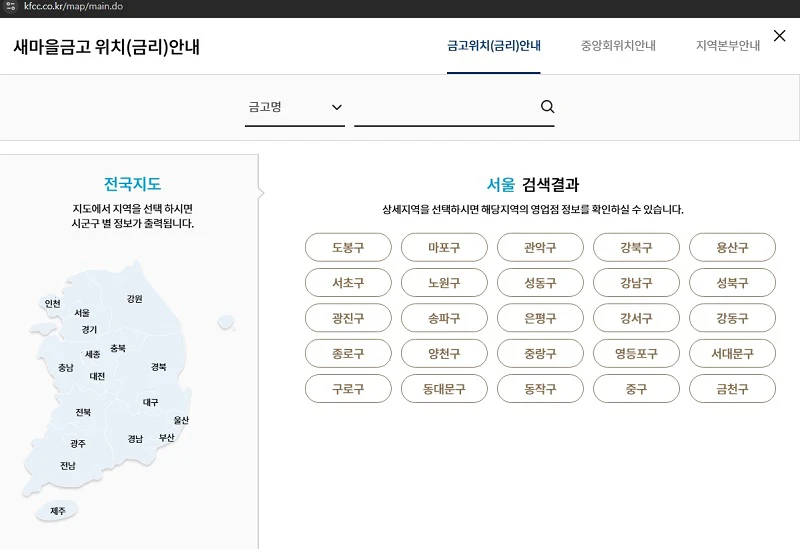Image resolution: width=800 pixels, height=549 pixels.
Task: Choose 경북 on the national map
Action: (x=159, y=366)
